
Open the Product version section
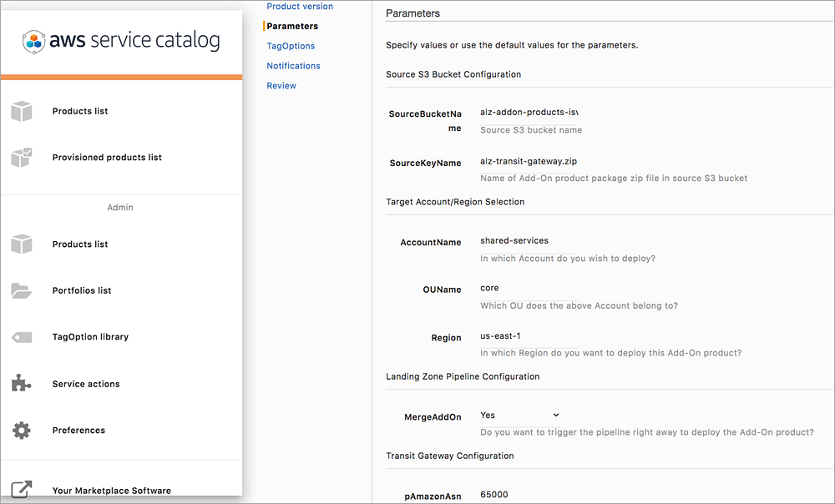point(300,6)
